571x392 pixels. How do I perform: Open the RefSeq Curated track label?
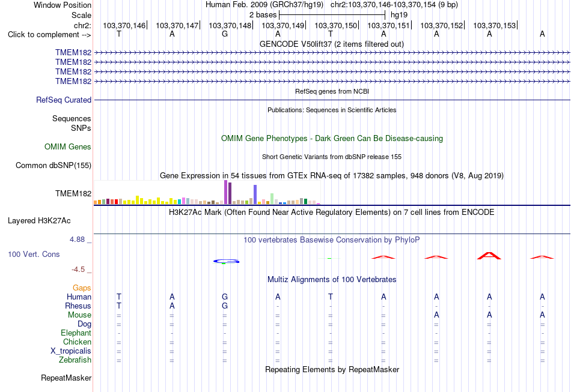(63, 100)
